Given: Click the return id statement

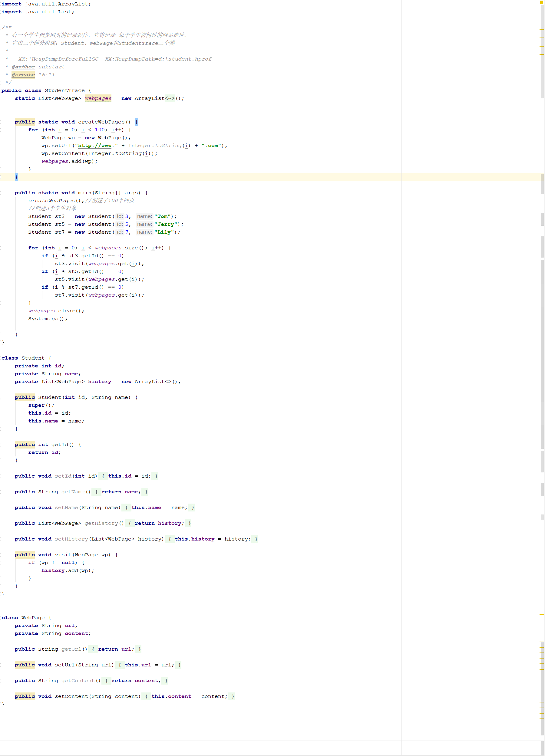Looking at the screenshot, I should pos(45,452).
